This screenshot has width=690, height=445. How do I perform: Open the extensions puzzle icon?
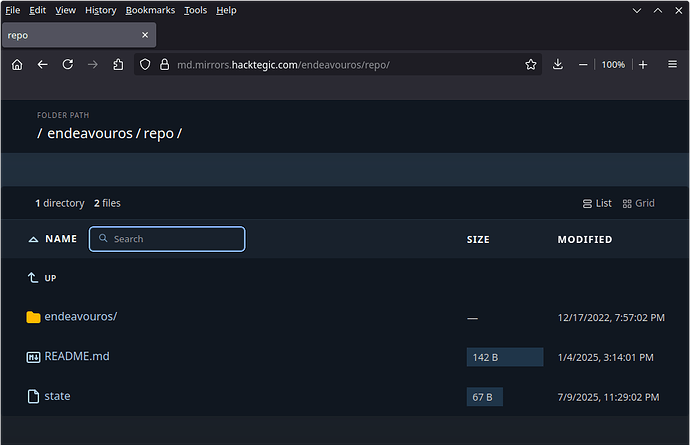coord(118,65)
